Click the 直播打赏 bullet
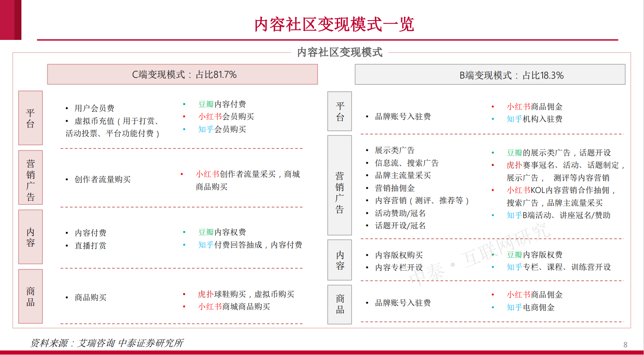 tap(91, 246)
